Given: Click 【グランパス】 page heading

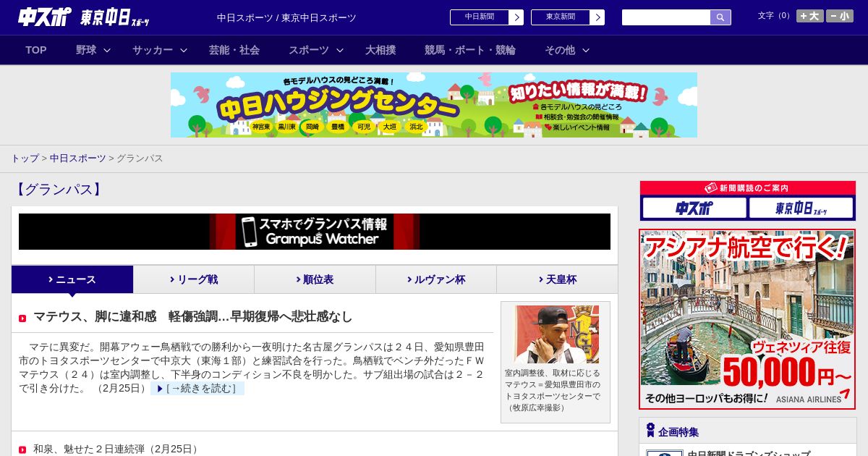Looking at the screenshot, I should [58, 190].
